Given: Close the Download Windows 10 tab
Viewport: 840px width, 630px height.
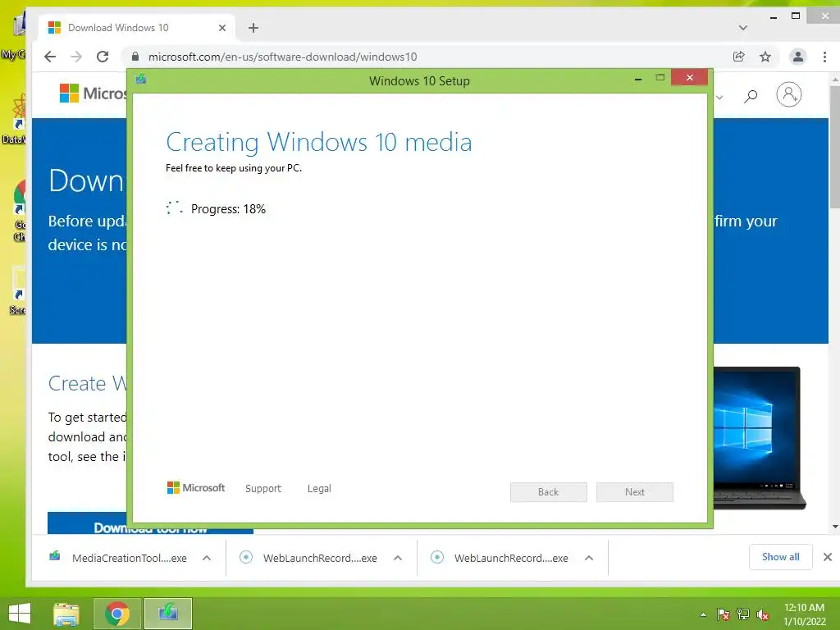Looking at the screenshot, I should (222, 28).
